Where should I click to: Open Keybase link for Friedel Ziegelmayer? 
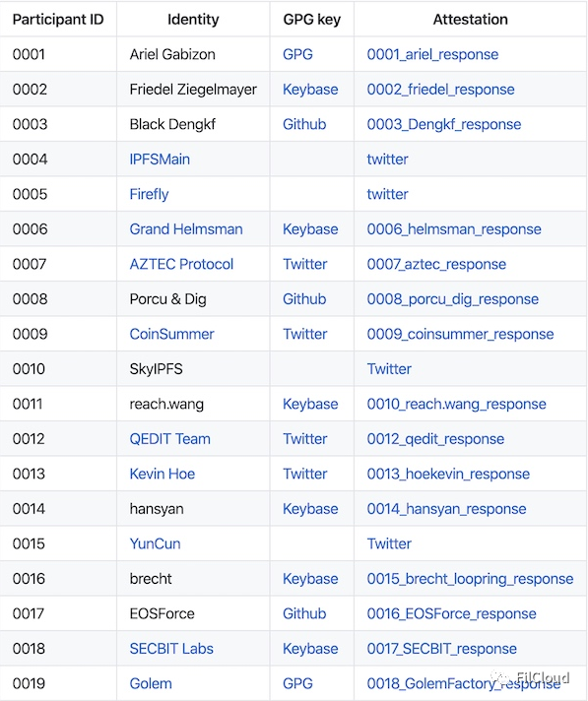point(310,90)
